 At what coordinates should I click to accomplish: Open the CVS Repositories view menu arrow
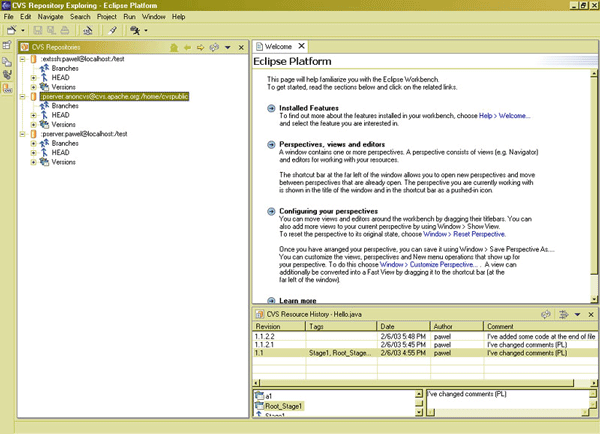coord(228,47)
